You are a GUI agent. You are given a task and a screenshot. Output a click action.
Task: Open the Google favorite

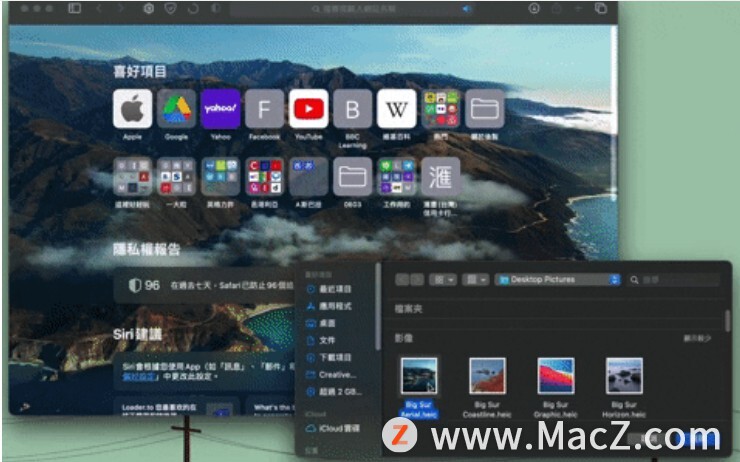177,109
